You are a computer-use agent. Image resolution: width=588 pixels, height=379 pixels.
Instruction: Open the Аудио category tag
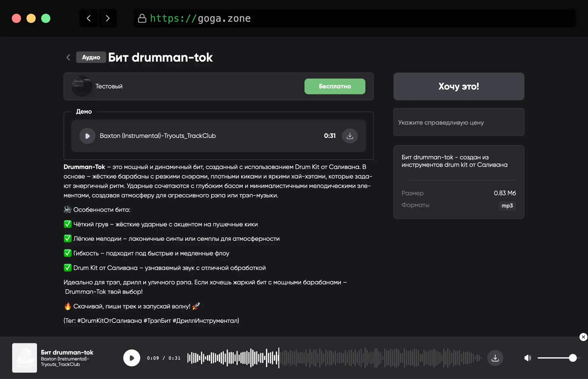pyautogui.click(x=91, y=57)
